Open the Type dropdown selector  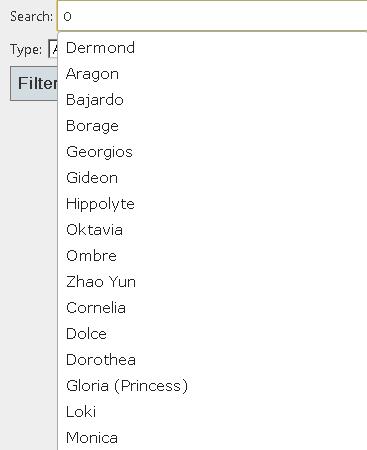(x=53, y=49)
